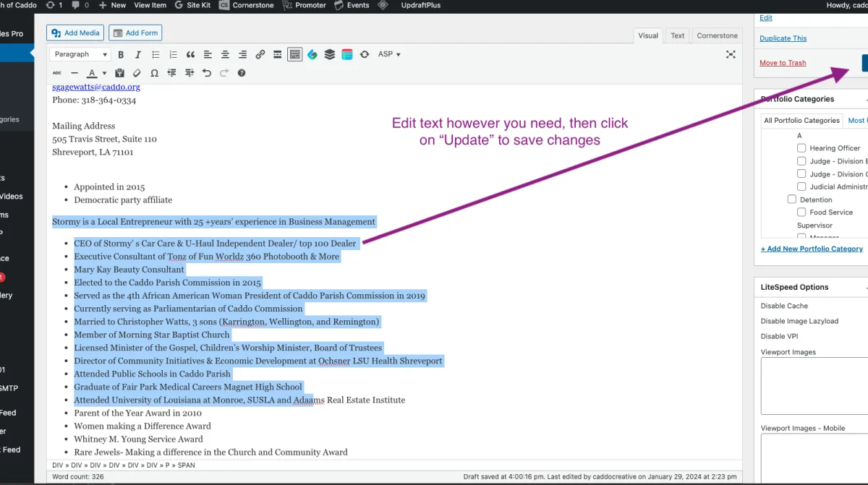Image resolution: width=868 pixels, height=485 pixels.
Task: Enter distraction-free fullscreen mode icon
Action: (x=731, y=54)
